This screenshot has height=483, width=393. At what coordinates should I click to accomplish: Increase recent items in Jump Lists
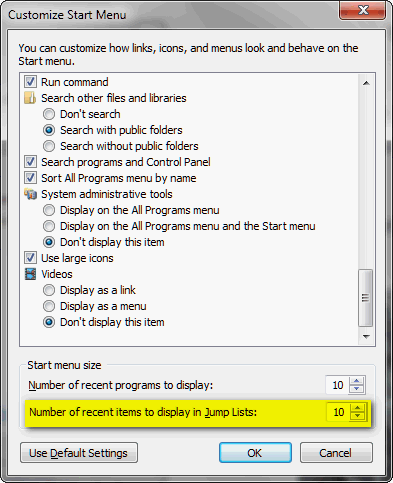pos(358,408)
